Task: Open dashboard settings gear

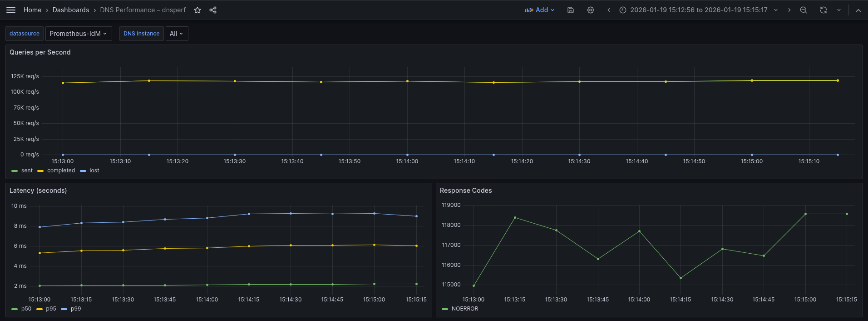Action: pos(591,10)
